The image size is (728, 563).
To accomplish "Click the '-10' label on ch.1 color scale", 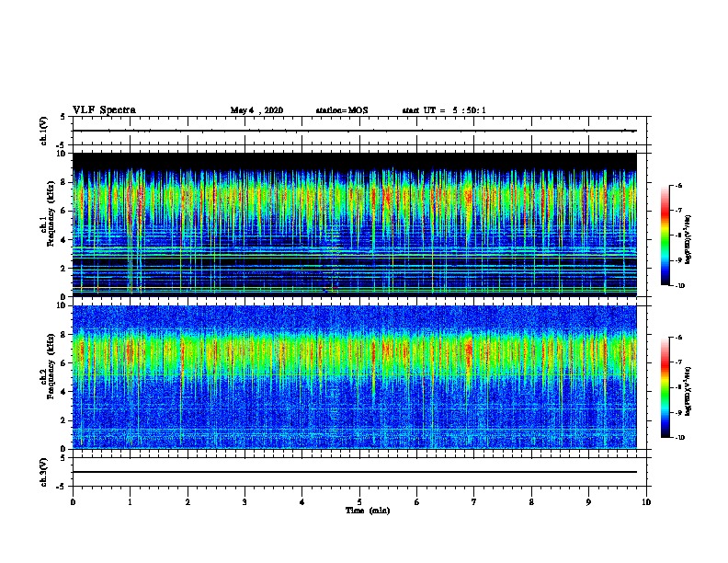I will click(x=680, y=286).
